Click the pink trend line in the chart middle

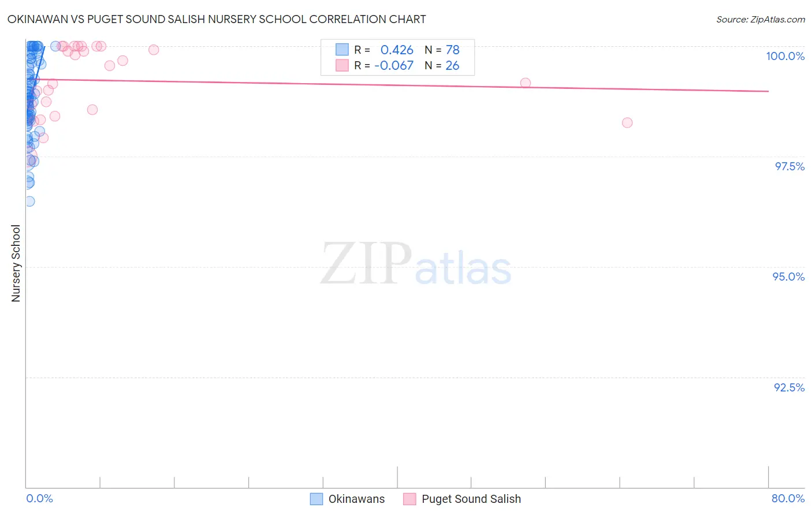(x=397, y=85)
